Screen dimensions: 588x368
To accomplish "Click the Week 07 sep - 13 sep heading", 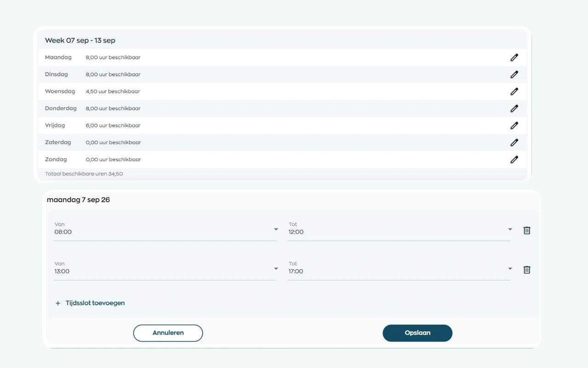I will 80,40.
